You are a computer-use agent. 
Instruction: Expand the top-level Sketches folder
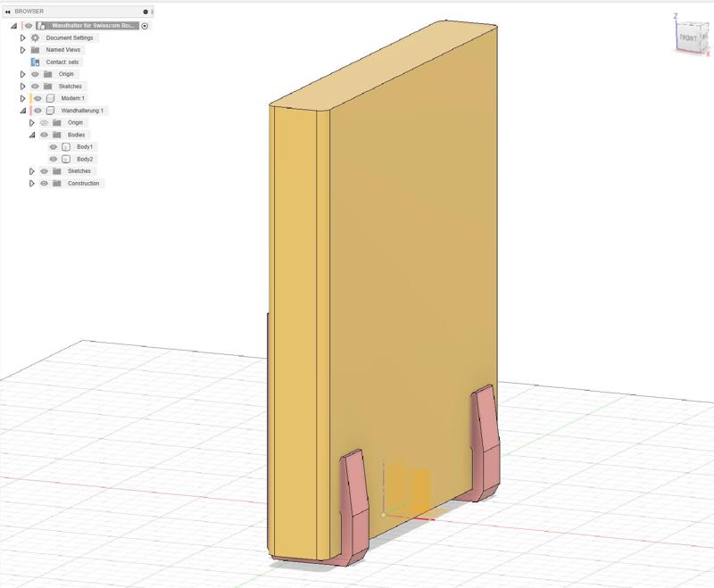pos(23,86)
